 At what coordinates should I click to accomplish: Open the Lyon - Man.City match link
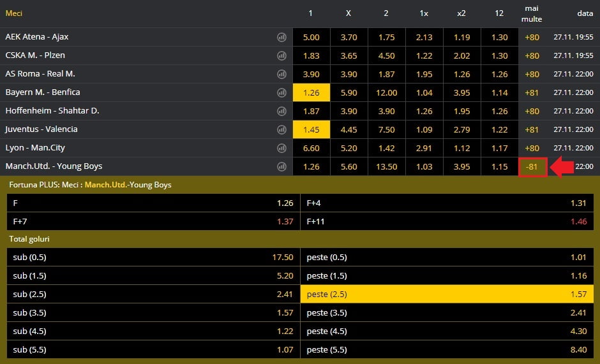[35, 148]
